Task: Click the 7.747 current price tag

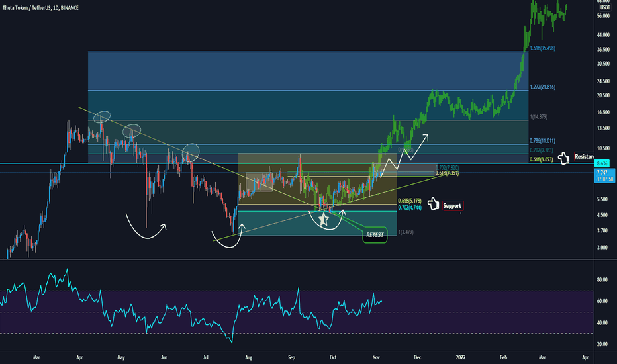Action: pos(605,175)
